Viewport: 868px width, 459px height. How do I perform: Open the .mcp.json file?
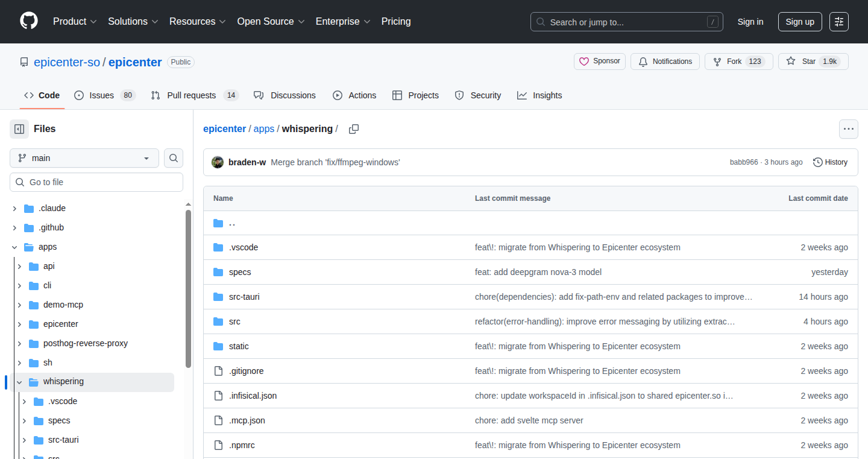[247, 420]
